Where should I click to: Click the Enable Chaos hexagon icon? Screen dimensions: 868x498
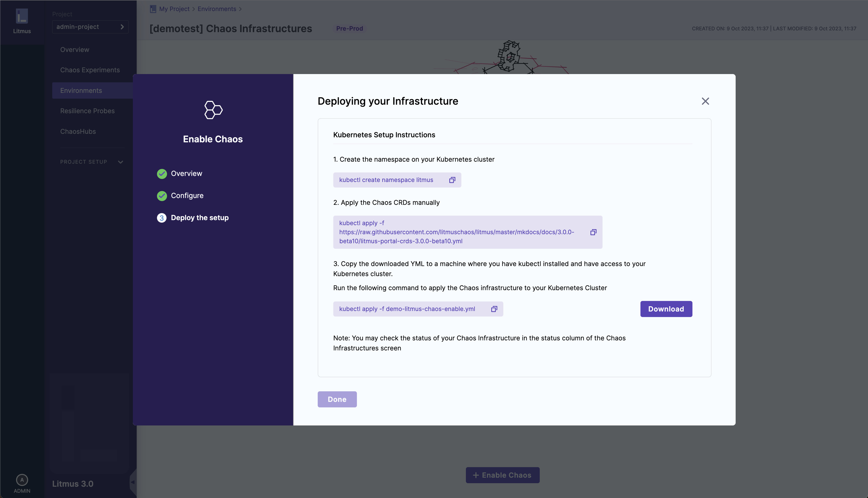pyautogui.click(x=213, y=110)
